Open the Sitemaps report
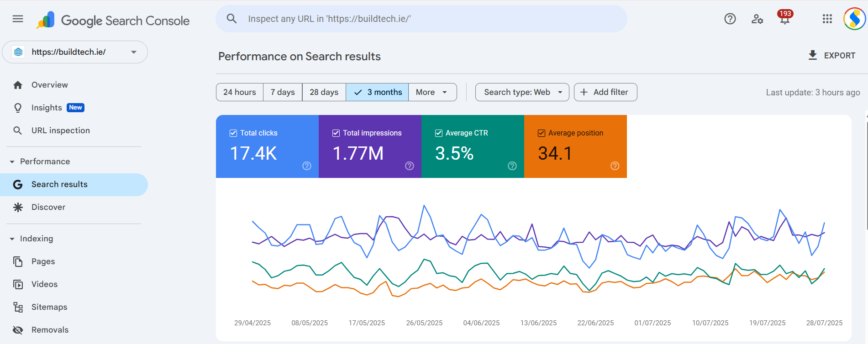Image resolution: width=868 pixels, height=344 pixels. click(x=49, y=307)
